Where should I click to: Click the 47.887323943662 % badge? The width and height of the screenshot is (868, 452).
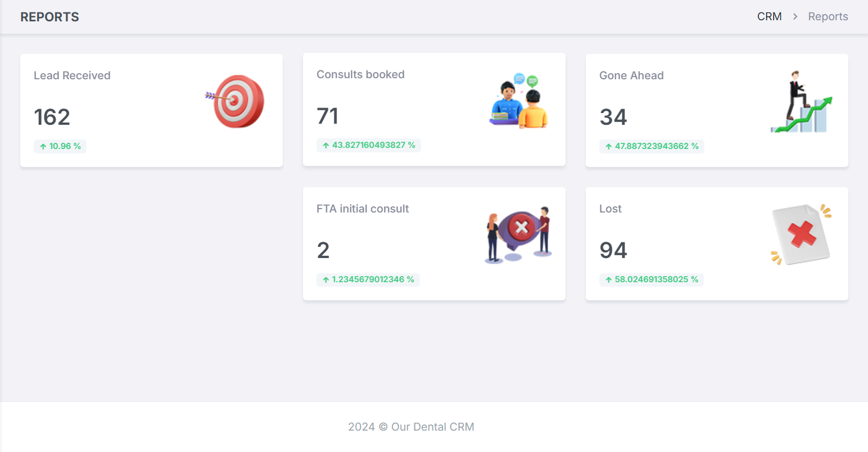pos(652,146)
